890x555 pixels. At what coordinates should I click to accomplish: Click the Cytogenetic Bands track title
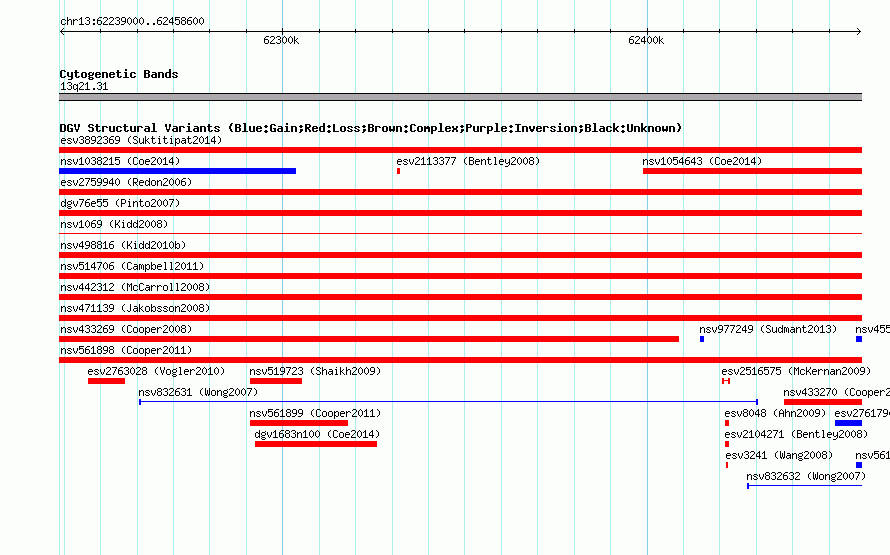(x=119, y=74)
